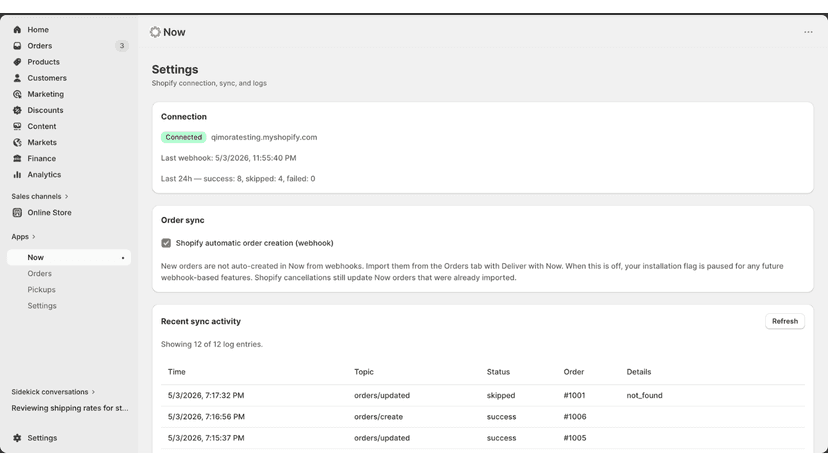Click the Settings gear icon at bottom
Viewport: 828px width, 466px height.
(17, 438)
